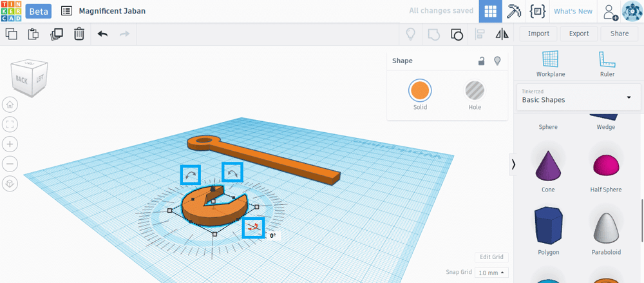Click the 0° rotation angle field
The height and width of the screenshot is (283, 644).
coord(272,236)
